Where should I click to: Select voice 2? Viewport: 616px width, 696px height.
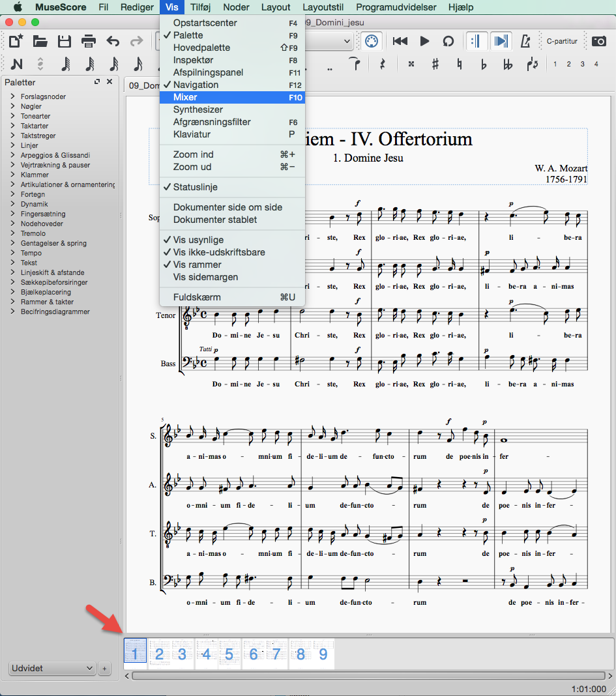point(568,64)
